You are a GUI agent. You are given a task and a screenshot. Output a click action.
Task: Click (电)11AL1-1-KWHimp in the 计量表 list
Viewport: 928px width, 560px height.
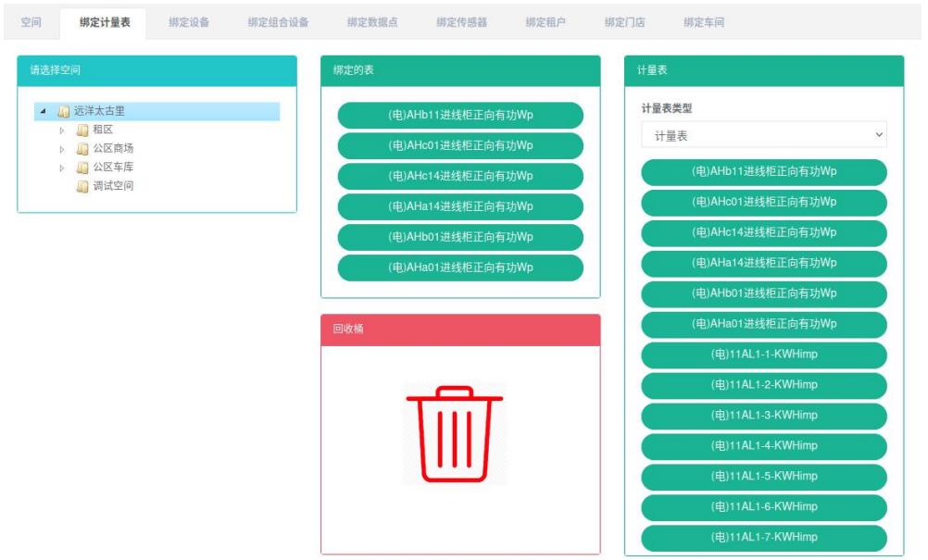tap(763, 355)
